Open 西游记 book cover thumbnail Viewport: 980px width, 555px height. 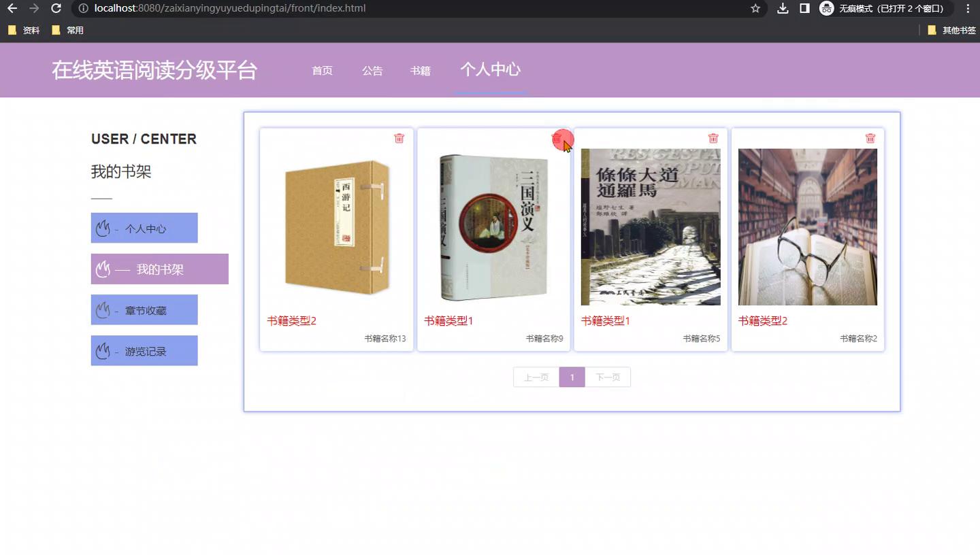point(336,227)
